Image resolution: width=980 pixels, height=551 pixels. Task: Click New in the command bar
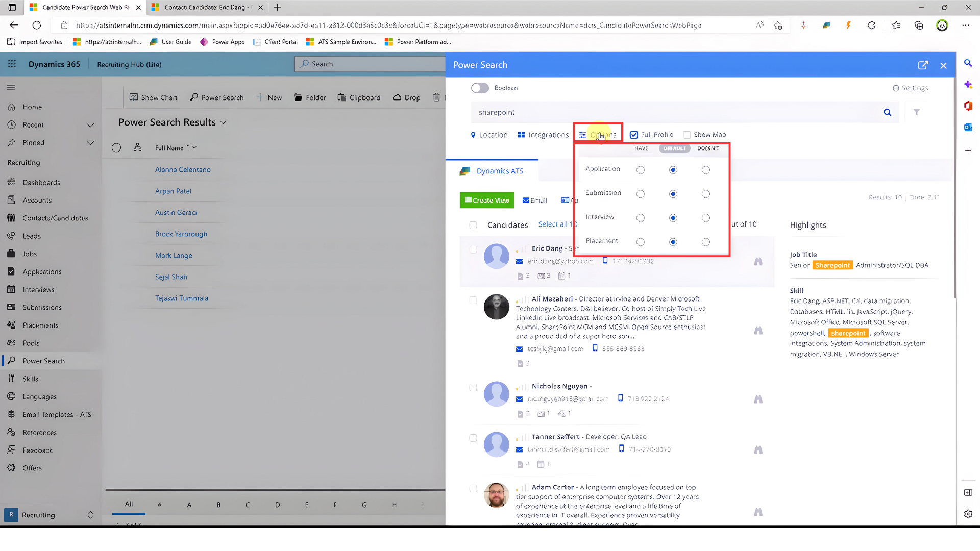(x=269, y=97)
